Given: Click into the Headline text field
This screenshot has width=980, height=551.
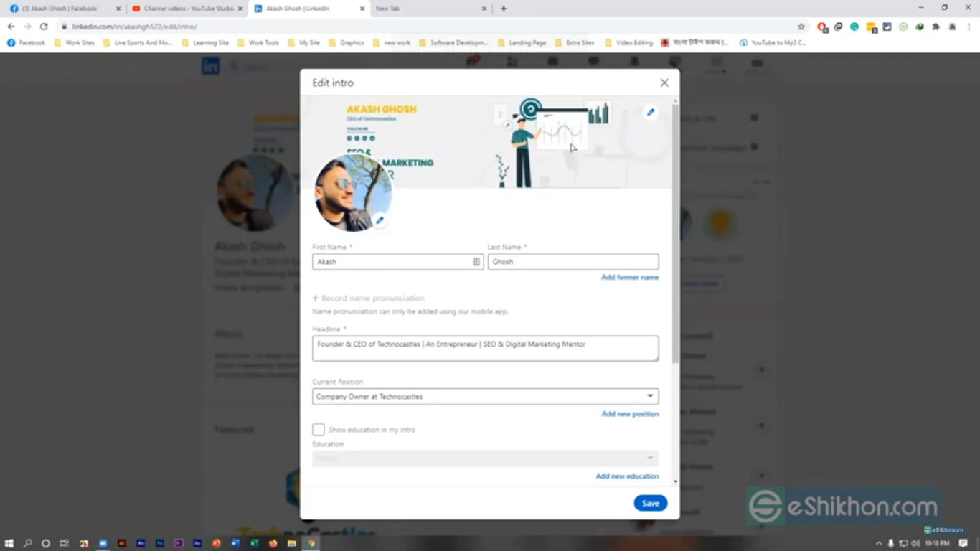Looking at the screenshot, I should click(x=485, y=348).
